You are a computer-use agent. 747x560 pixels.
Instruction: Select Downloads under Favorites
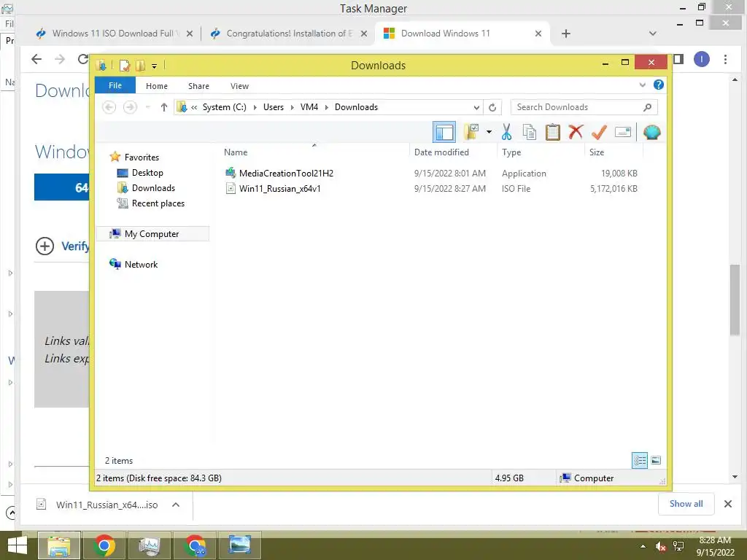[153, 188]
